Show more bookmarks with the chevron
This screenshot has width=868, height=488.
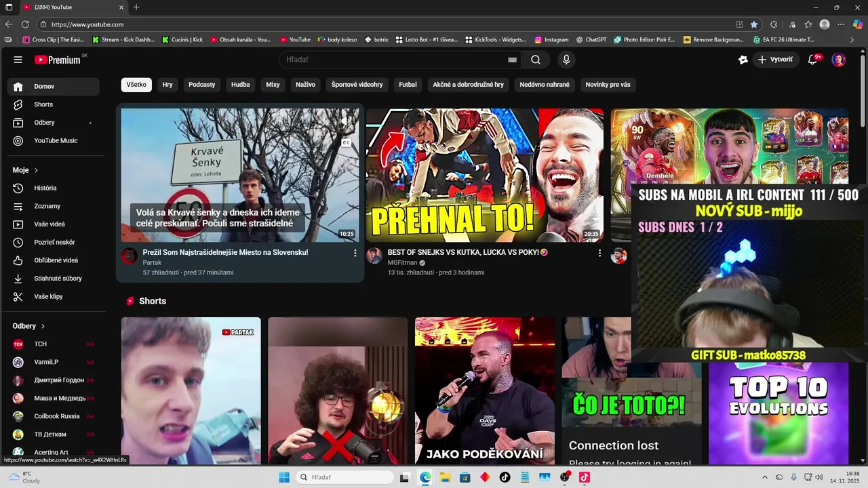click(852, 40)
